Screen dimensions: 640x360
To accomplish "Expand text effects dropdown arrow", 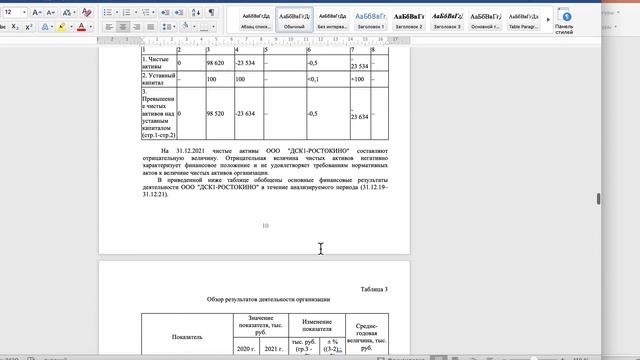I will (x=52, y=27).
